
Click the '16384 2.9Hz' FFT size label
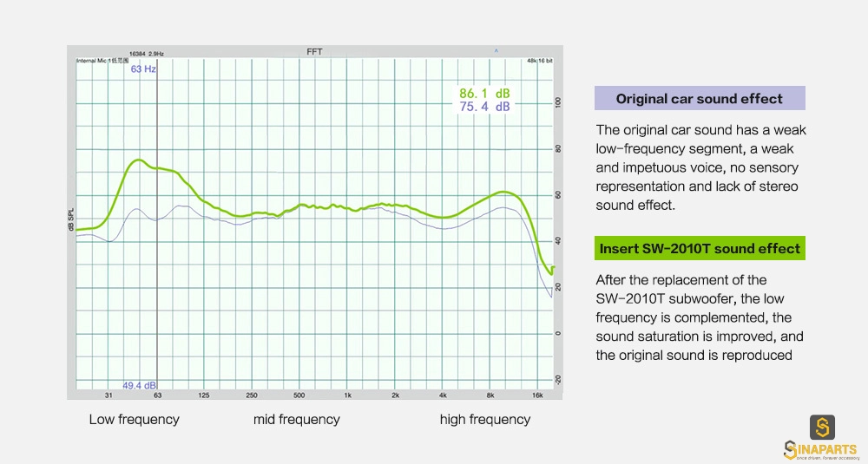pos(146,54)
